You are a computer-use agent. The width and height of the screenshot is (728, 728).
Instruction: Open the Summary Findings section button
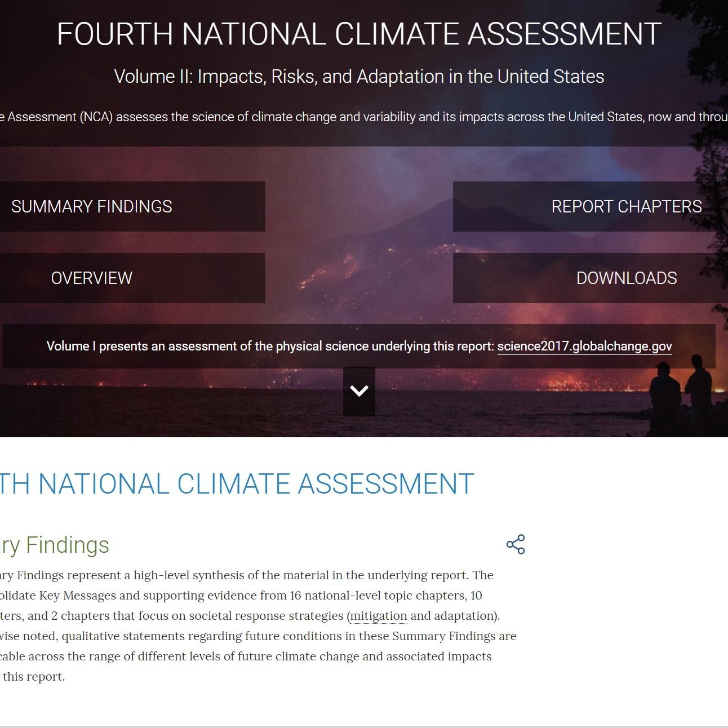[132, 206]
